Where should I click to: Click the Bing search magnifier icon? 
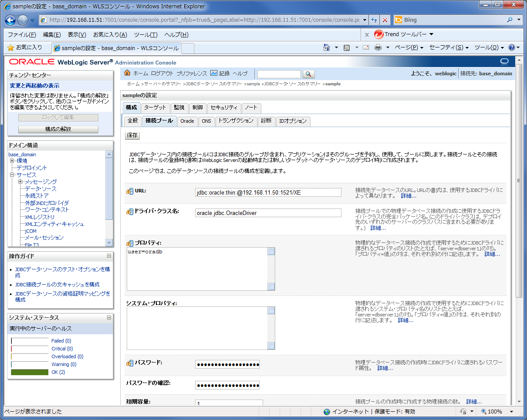pos(510,20)
